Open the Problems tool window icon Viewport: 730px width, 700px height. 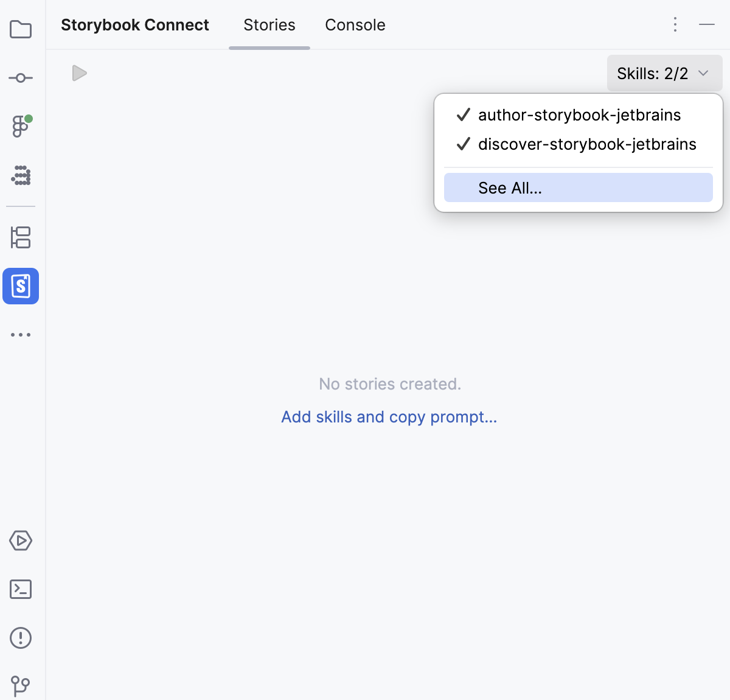(21, 638)
